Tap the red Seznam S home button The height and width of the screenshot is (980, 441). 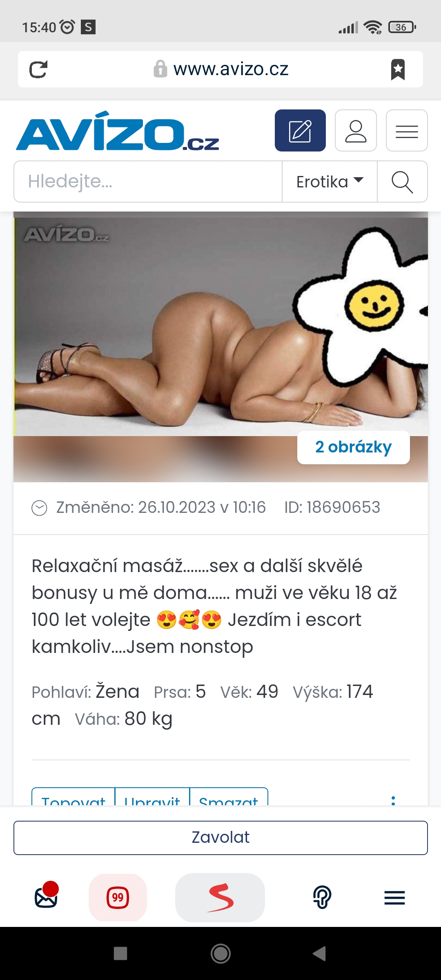click(x=220, y=898)
